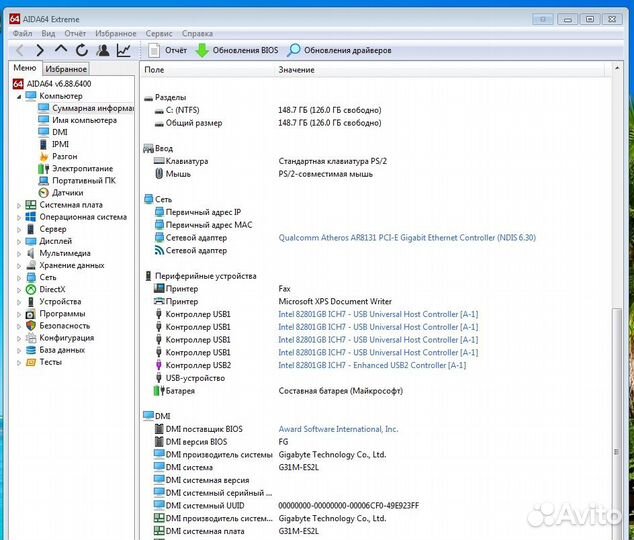The image size is (634, 540).
Task: Expand the Операционная система tree node
Action: coord(18,217)
